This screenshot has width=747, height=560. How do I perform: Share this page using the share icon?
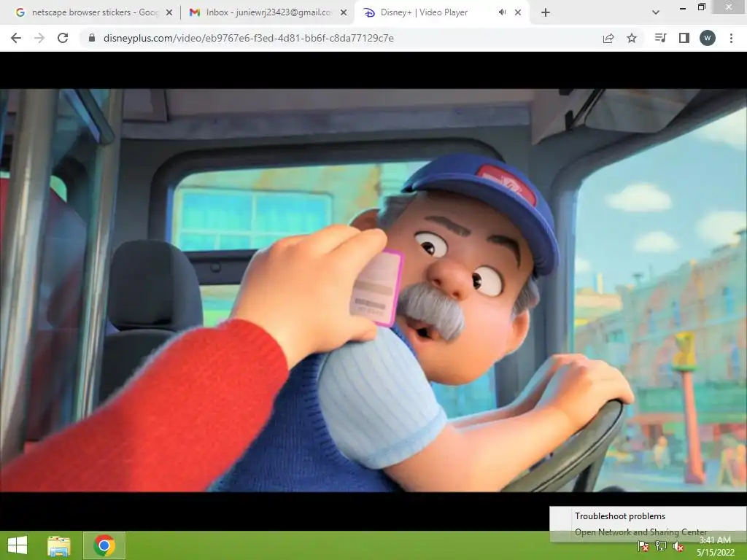(608, 38)
